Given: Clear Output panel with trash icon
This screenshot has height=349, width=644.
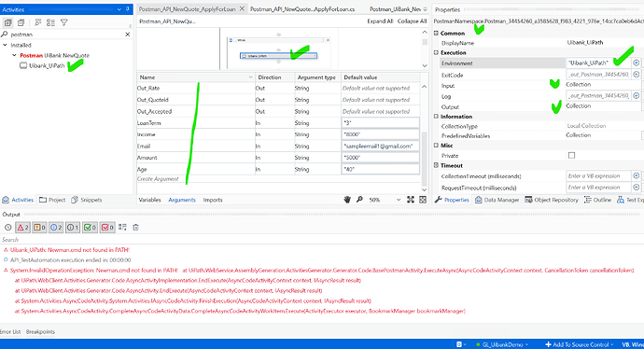Looking at the screenshot, I should coord(135,227).
